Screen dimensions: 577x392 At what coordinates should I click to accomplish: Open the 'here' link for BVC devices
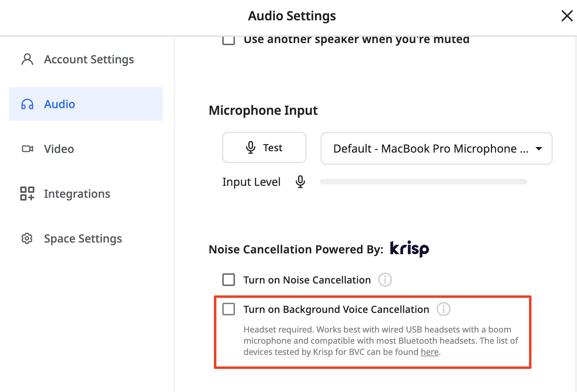pos(430,352)
